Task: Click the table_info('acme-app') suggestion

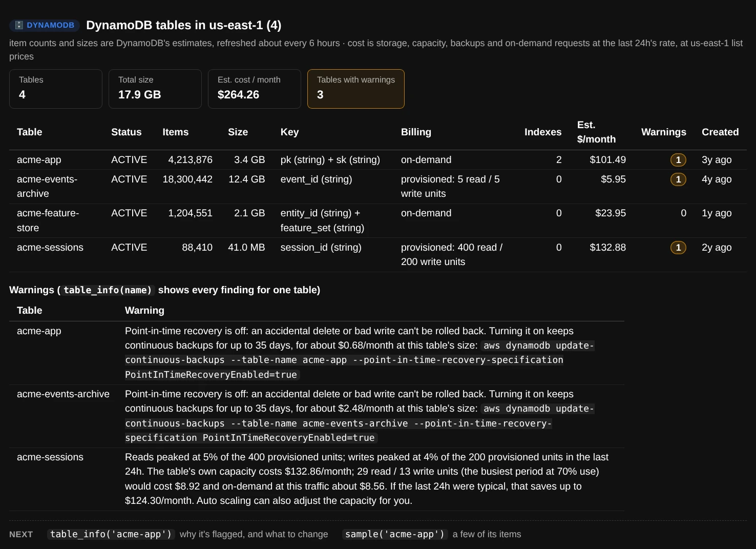Action: (111, 534)
